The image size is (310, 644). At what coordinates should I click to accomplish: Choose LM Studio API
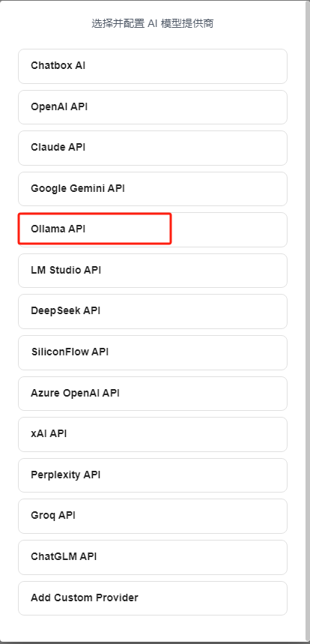coord(153,271)
